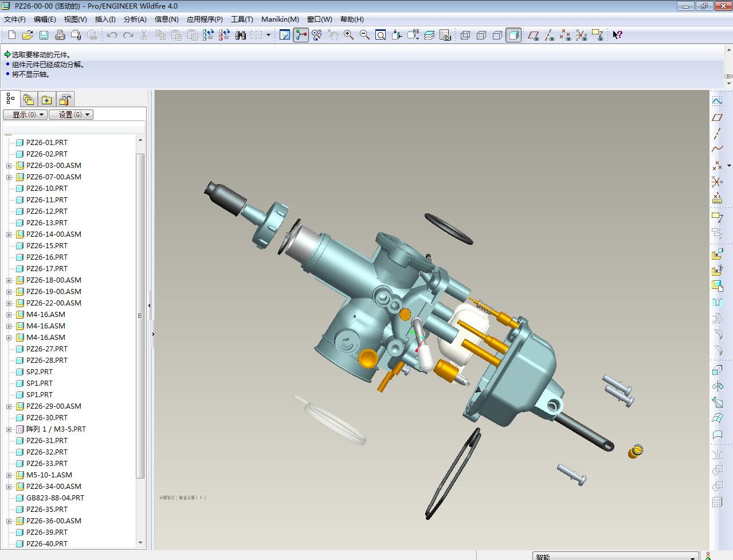This screenshot has width=733, height=560.
Task: Expand 阵列 1 / M3-5.PRT pattern node
Action: click(x=9, y=429)
